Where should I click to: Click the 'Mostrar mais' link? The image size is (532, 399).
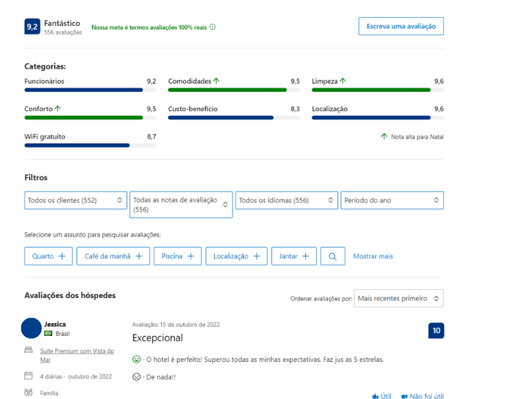[373, 256]
